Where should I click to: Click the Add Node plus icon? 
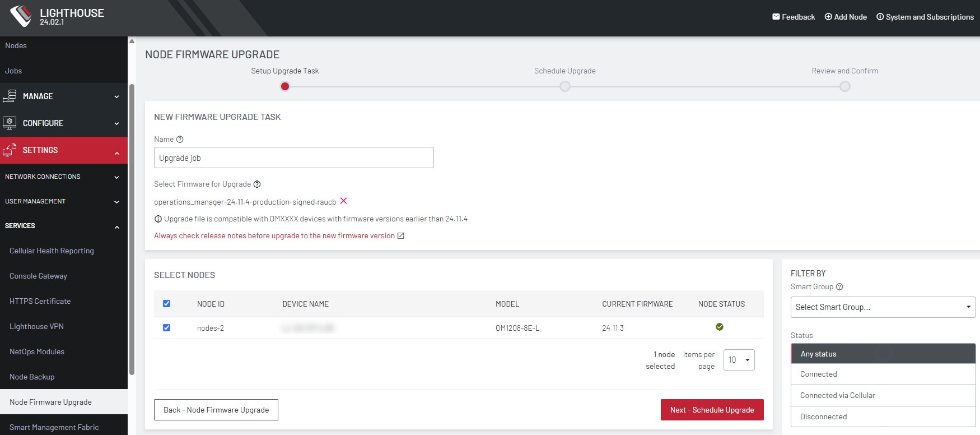[828, 17]
